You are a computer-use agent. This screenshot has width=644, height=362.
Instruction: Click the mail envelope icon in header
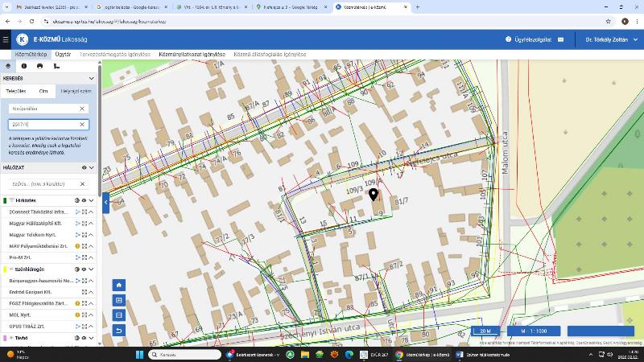560,39
